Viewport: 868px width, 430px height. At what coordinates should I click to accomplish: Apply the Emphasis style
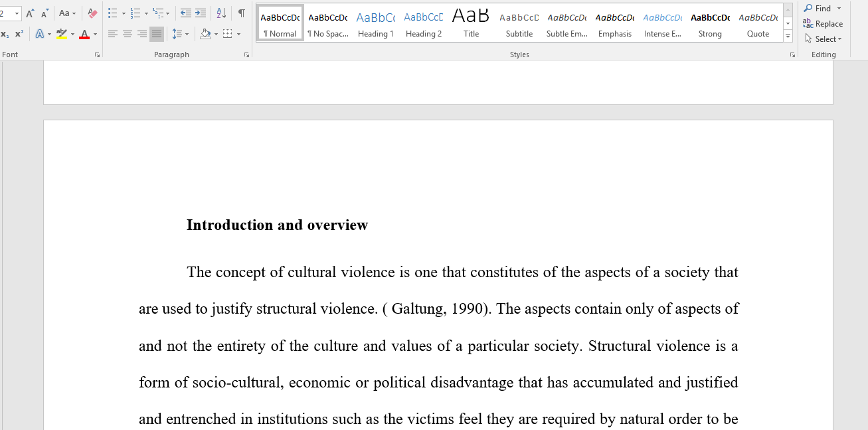pyautogui.click(x=615, y=23)
